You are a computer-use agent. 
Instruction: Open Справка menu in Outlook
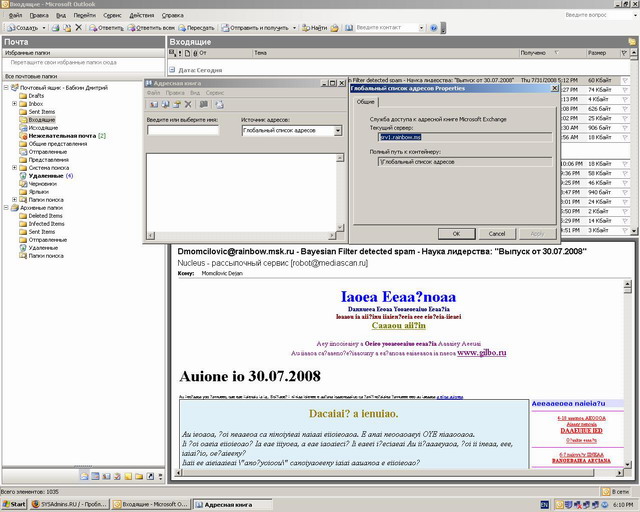(x=173, y=16)
